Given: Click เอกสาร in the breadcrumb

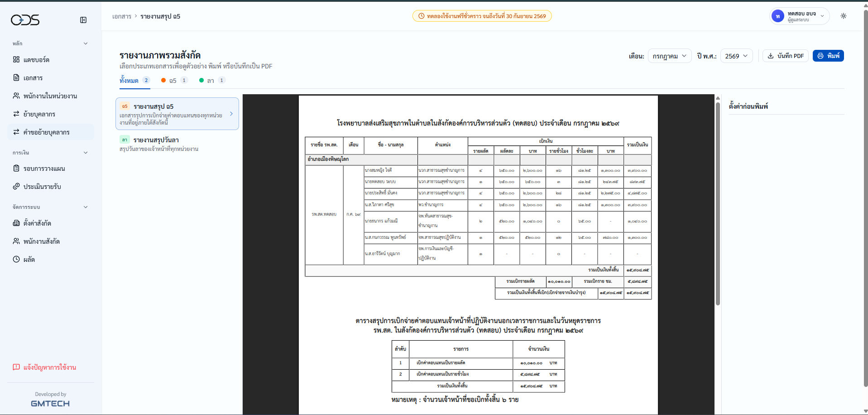Looking at the screenshot, I should click(122, 16).
